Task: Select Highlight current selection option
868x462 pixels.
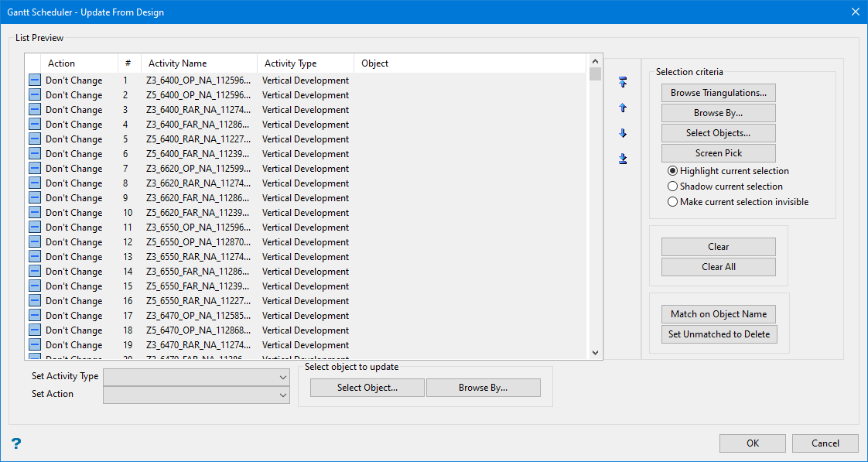Action: click(x=672, y=171)
